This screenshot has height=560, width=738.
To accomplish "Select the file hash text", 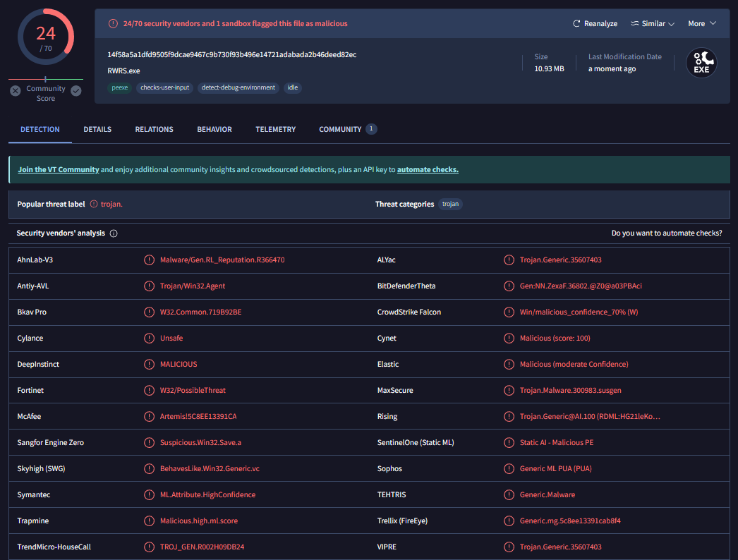I will (232, 54).
